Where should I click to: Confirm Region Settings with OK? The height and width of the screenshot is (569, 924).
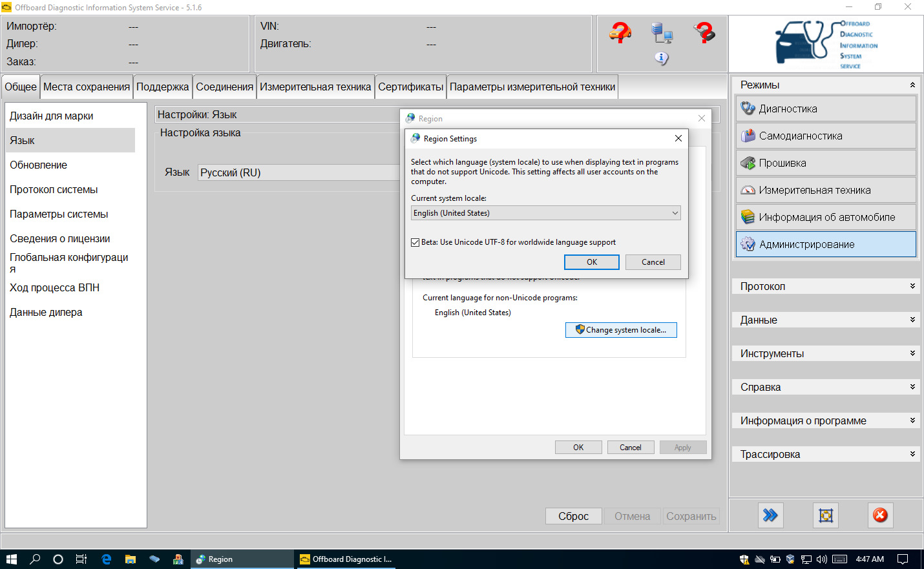point(592,262)
